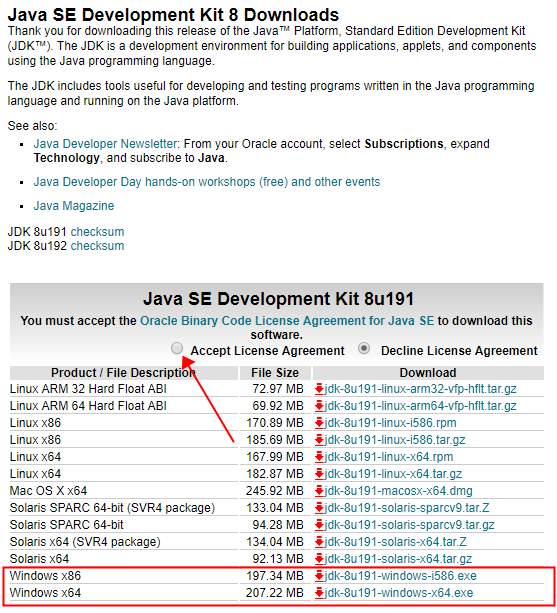
Task: Download jdk-8u191-solaris-sparcv9.tar.Z file link
Action: (x=407, y=508)
